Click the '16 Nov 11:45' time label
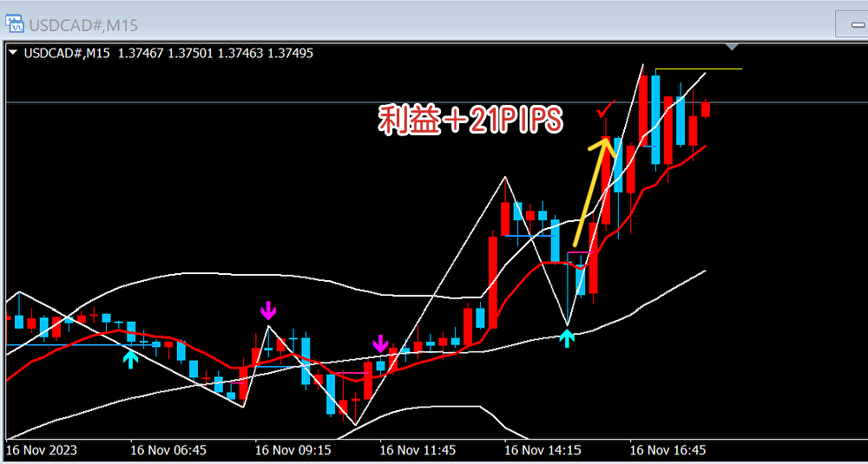 coord(418,450)
